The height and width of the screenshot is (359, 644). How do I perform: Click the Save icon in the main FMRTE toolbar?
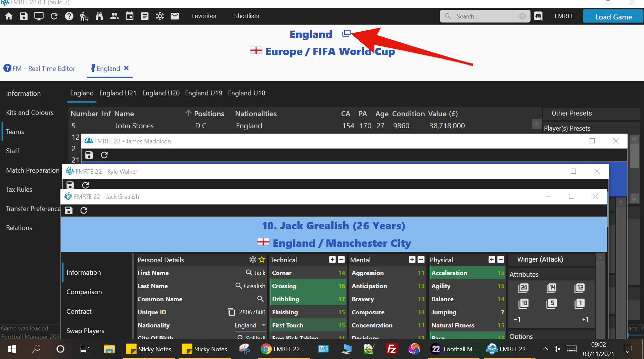click(x=24, y=16)
